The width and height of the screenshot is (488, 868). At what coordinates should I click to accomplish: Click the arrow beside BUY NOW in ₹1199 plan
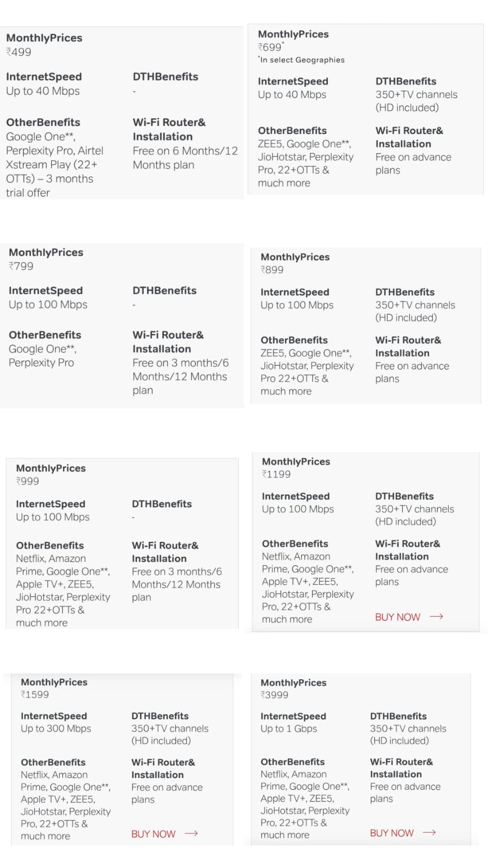tap(436, 617)
